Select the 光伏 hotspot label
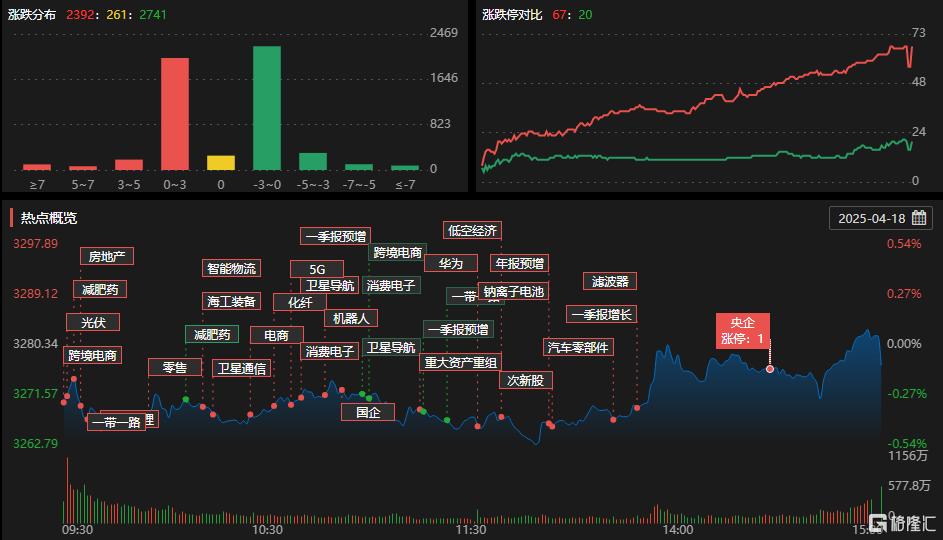Viewport: 943px width, 540px height. pos(93,322)
